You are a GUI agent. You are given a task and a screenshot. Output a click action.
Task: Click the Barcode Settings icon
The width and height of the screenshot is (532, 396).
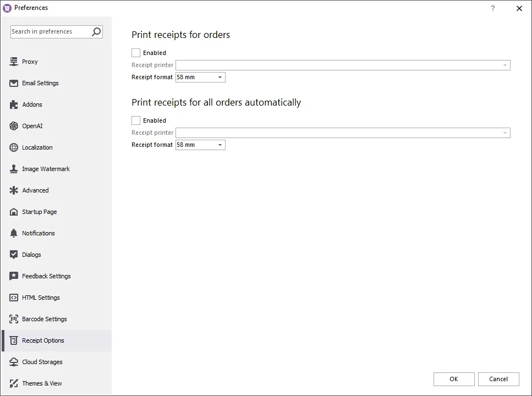[14, 319]
